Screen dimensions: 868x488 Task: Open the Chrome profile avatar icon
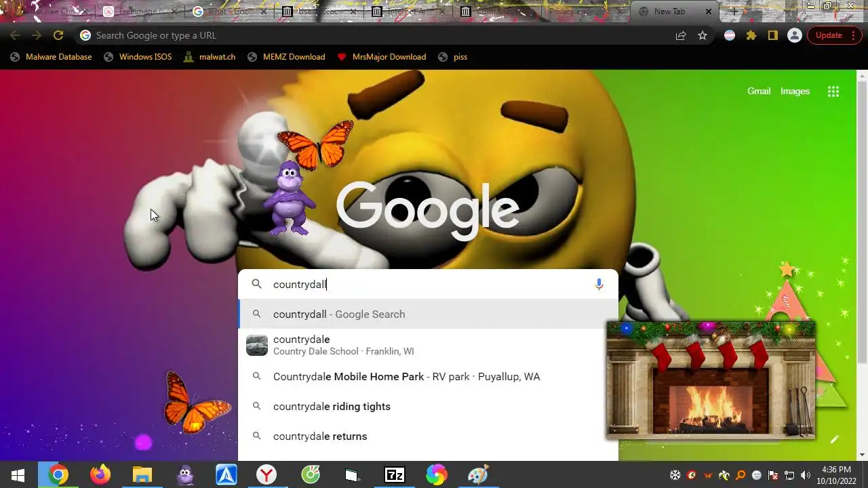click(x=795, y=35)
